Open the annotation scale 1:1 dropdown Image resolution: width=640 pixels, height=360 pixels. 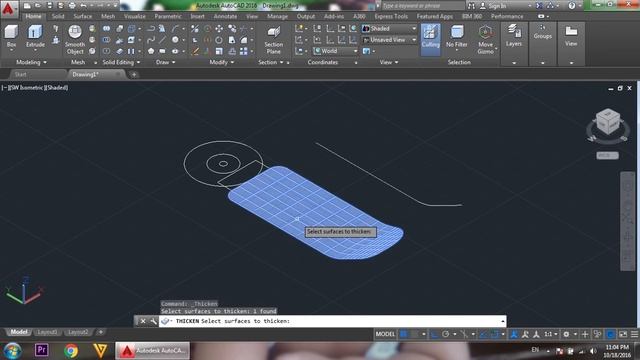click(x=551, y=334)
